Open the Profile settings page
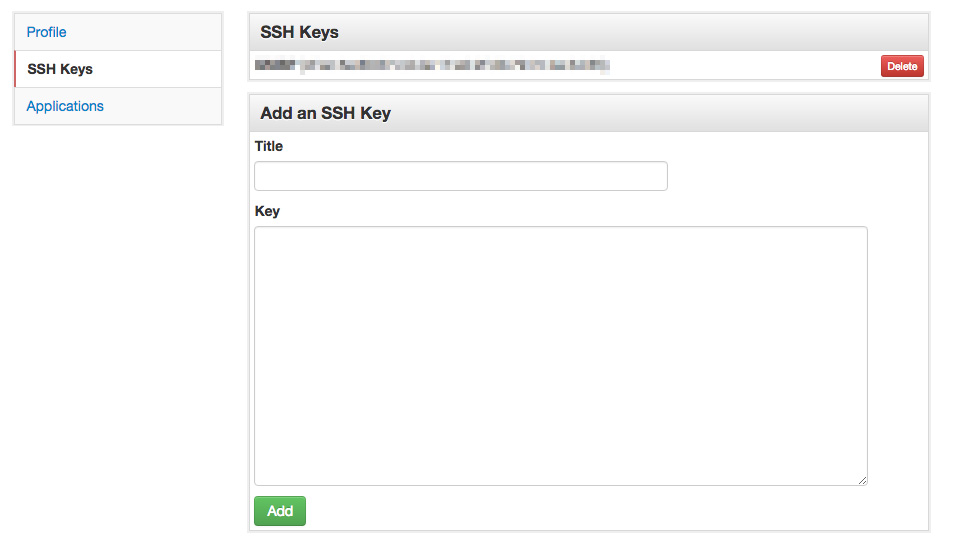 (x=47, y=32)
